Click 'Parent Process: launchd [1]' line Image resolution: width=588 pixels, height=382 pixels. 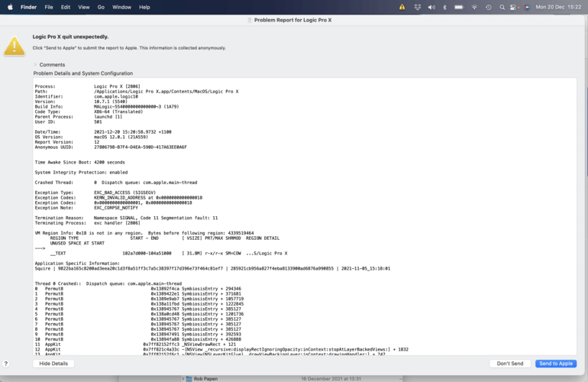coord(79,117)
